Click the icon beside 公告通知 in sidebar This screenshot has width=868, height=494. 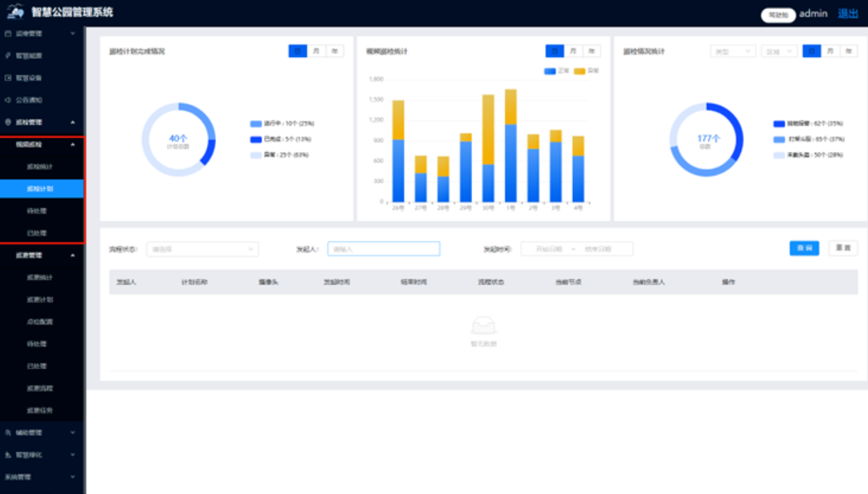tap(8, 100)
